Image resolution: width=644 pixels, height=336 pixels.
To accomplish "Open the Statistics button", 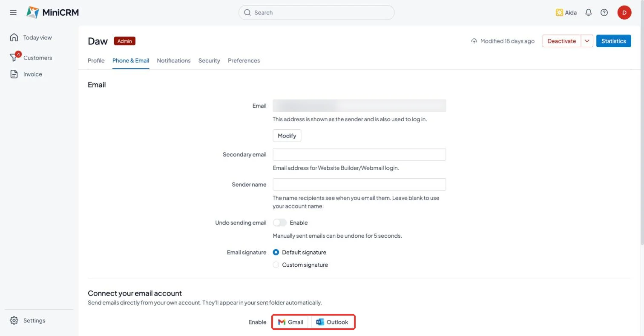I will pyautogui.click(x=614, y=41).
